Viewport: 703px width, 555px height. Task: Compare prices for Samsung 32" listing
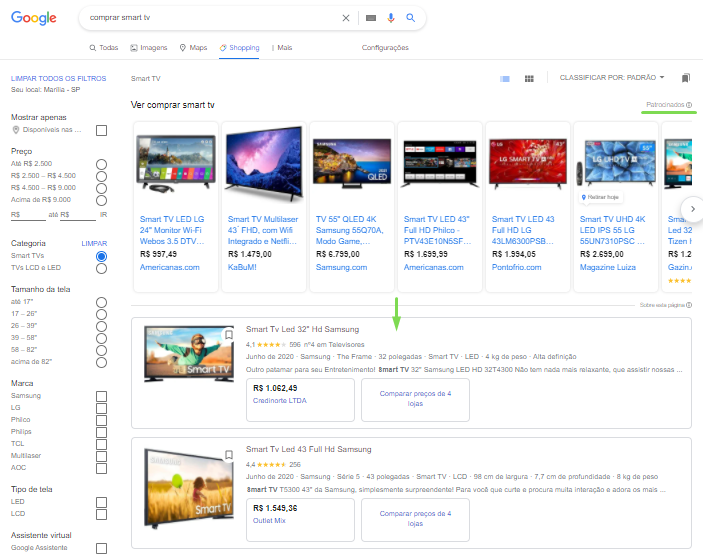(x=416, y=400)
